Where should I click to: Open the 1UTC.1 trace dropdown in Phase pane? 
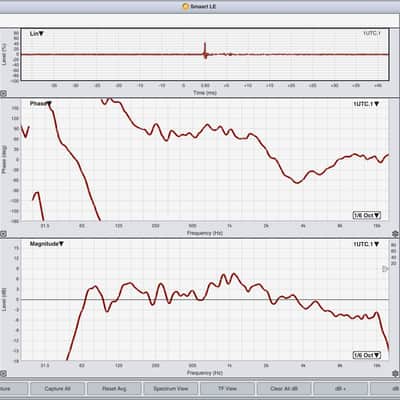pos(366,104)
